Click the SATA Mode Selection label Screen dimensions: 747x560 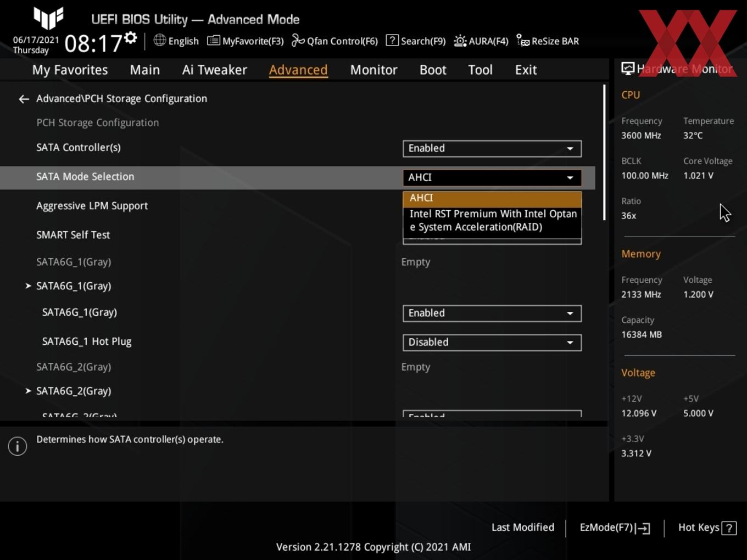pos(85,177)
